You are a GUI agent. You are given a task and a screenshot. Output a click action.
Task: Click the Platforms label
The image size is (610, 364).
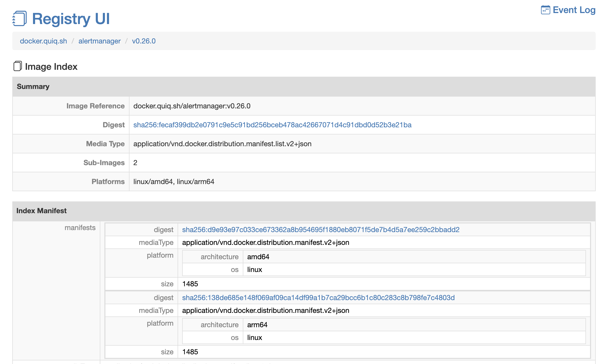coord(108,181)
